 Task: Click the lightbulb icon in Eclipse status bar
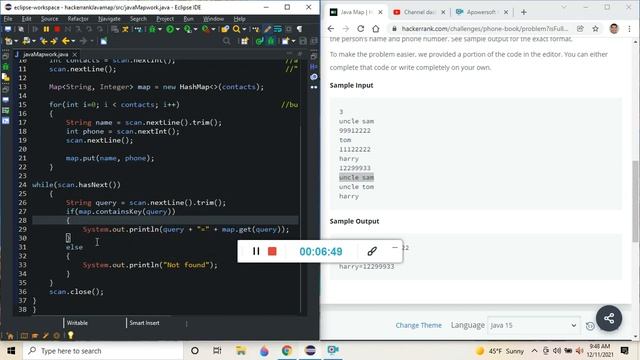tap(71, 336)
